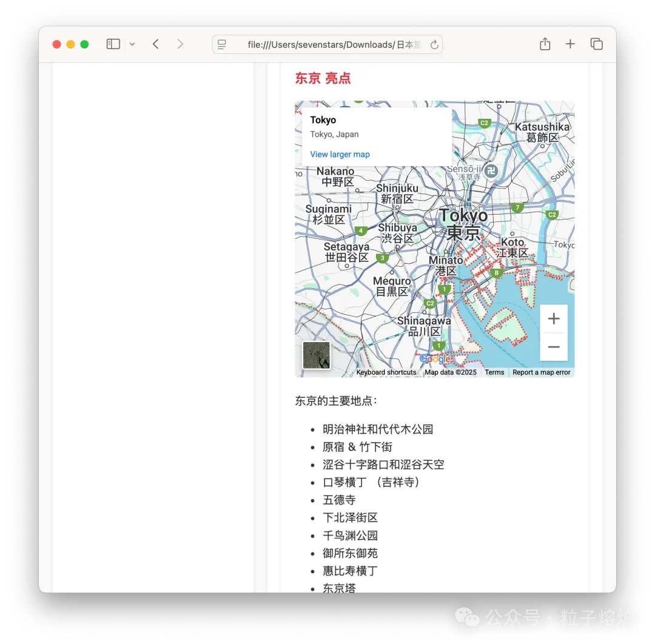Viewport: 655px width, 644px height.
Task: Reload the current page
Action: (x=434, y=44)
